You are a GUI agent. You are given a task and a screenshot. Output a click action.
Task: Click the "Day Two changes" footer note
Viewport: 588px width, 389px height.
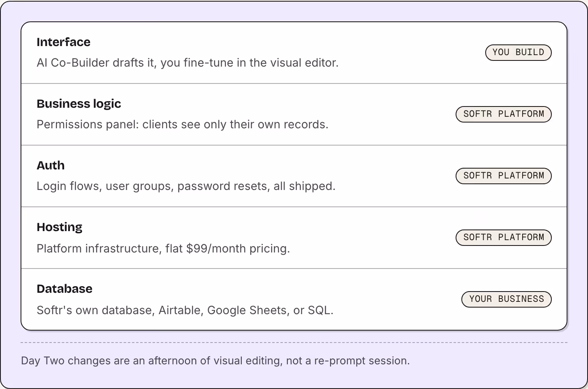(215, 361)
